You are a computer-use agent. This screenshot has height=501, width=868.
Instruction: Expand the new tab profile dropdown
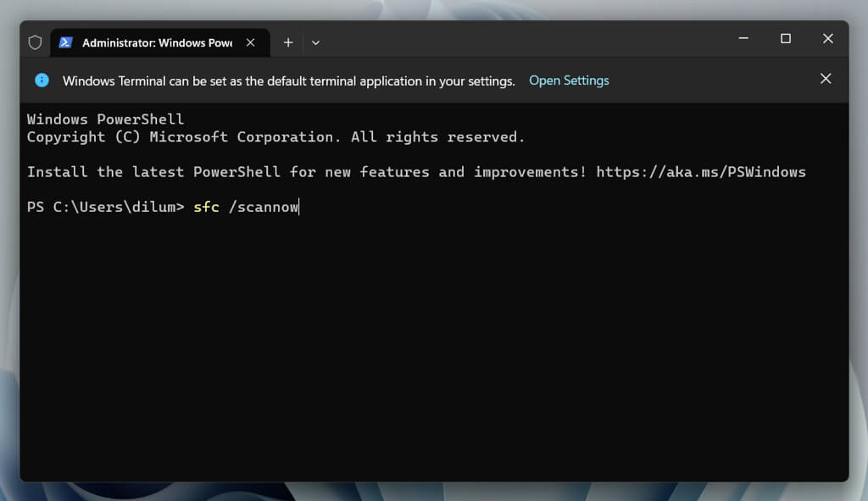pos(315,42)
